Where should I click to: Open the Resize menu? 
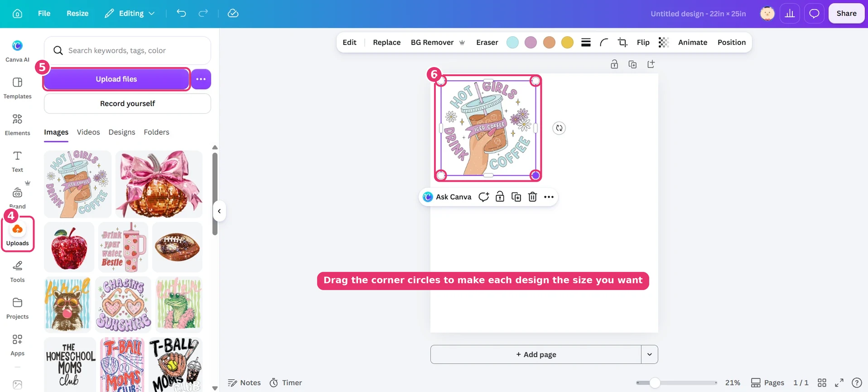pyautogui.click(x=77, y=13)
